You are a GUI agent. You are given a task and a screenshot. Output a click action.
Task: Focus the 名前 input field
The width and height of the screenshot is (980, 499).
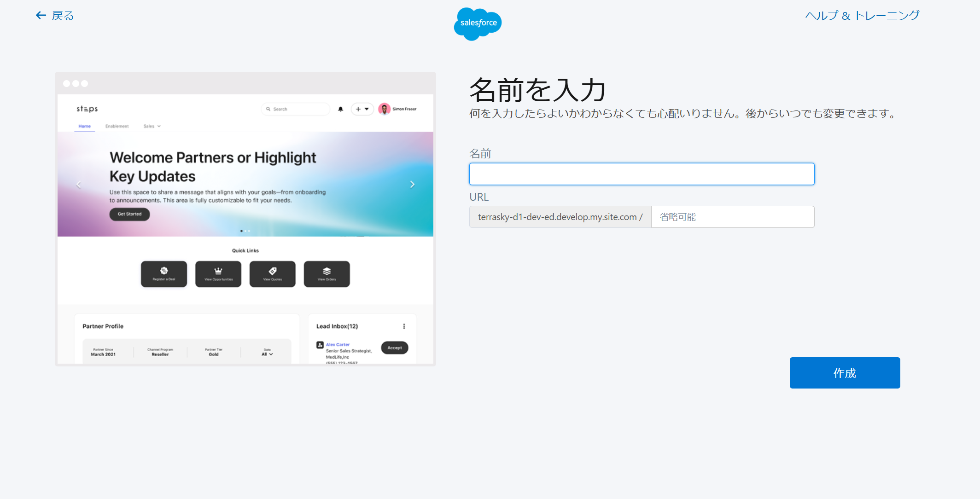coord(642,174)
